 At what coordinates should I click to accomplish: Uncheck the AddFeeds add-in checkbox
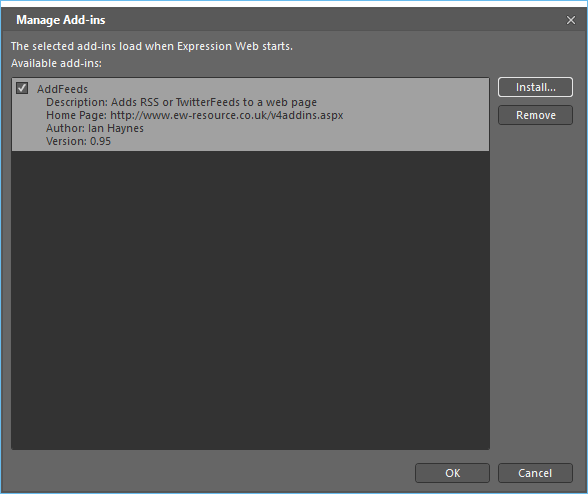tap(22, 89)
